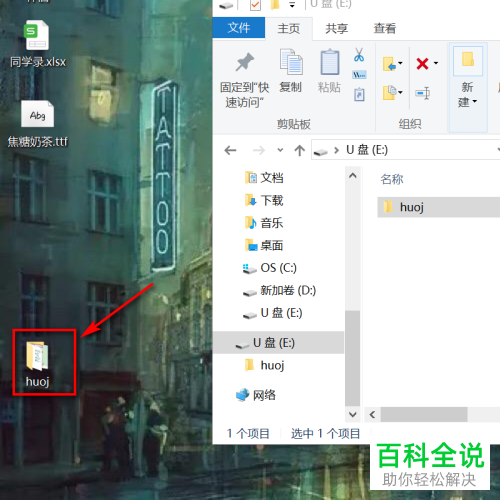The height and width of the screenshot is (500, 500).
Task: Select huoj folder in navigation tree
Action: 265,365
